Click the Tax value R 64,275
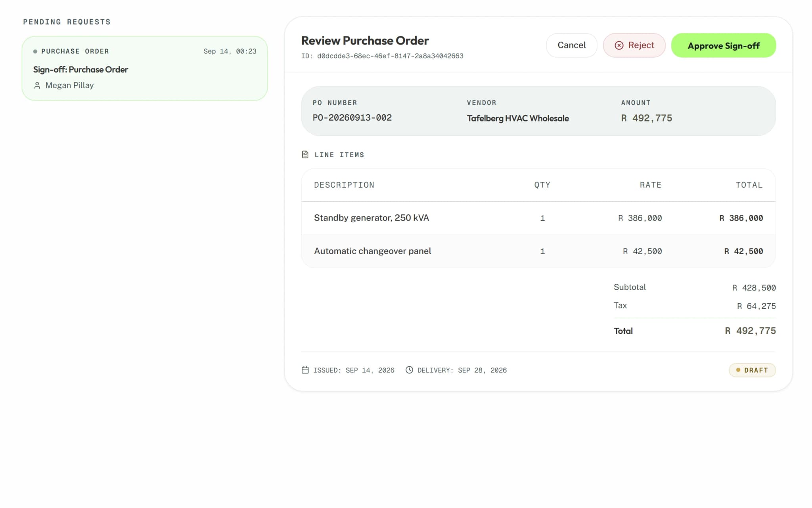The height and width of the screenshot is (508, 812). click(x=756, y=306)
